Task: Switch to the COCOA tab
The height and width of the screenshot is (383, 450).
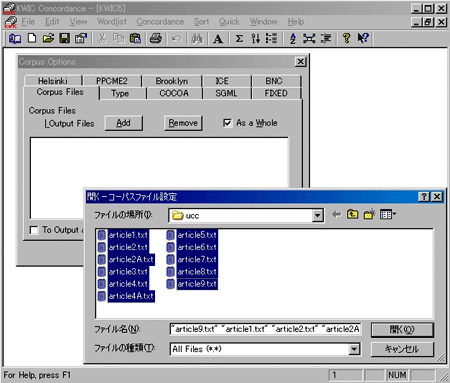Action: tap(174, 94)
